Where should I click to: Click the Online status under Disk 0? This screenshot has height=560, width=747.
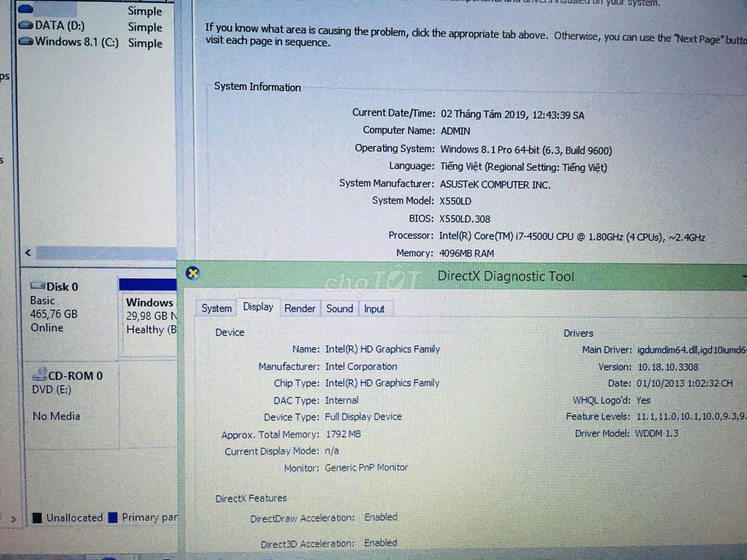(46, 328)
